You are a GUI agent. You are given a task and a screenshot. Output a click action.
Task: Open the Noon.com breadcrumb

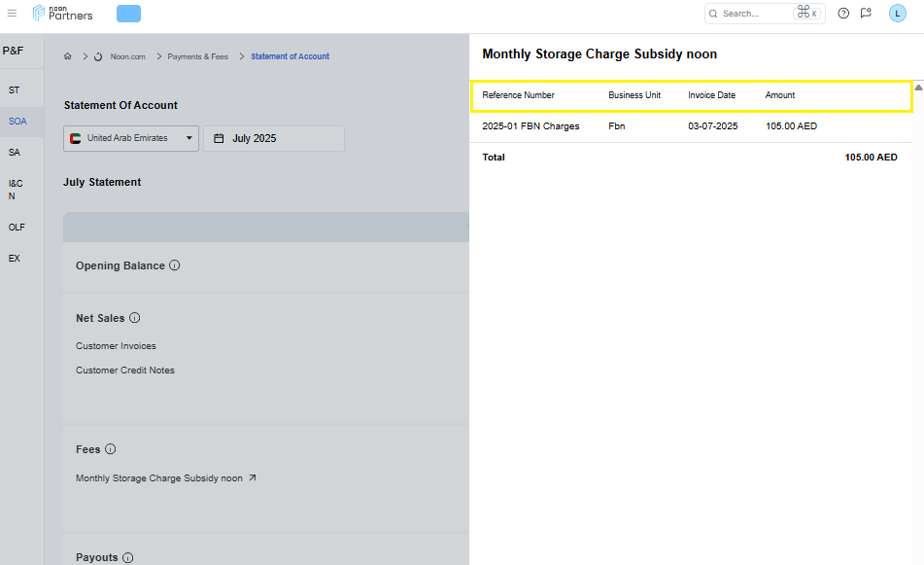tap(128, 56)
